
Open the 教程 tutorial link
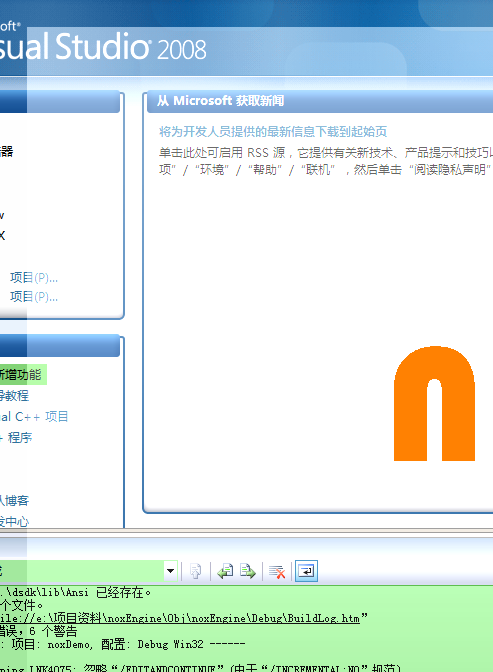coord(14,396)
